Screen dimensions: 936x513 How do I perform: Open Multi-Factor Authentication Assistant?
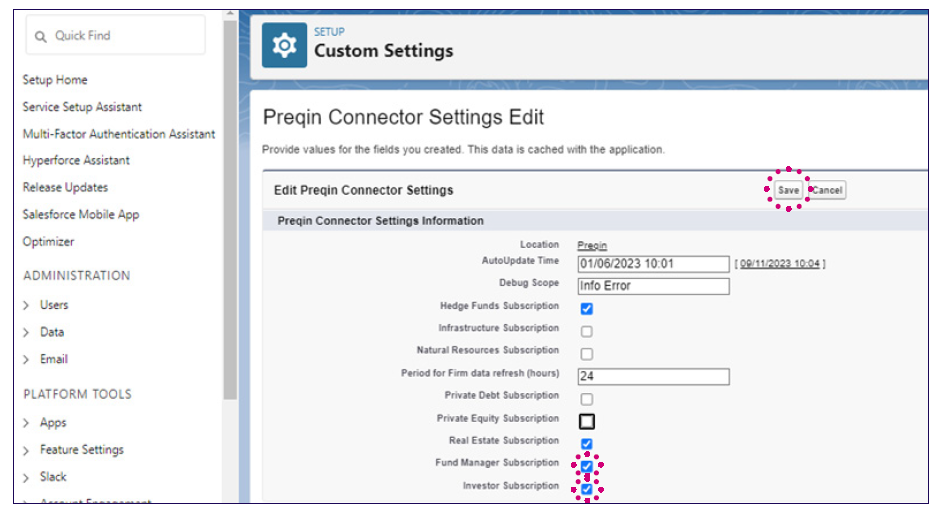coord(119,134)
